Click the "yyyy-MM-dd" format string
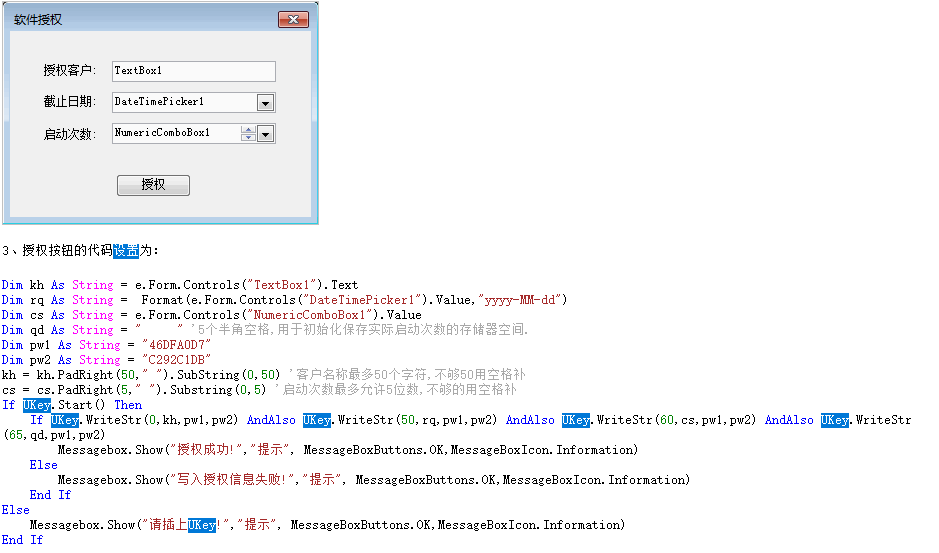This screenshot has height=553, width=939. point(519,300)
